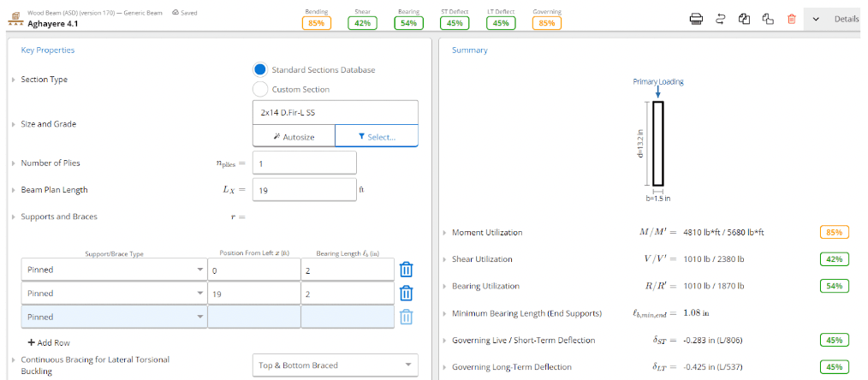Delete the support row at position 0
The width and height of the screenshot is (868, 380).
406,270
